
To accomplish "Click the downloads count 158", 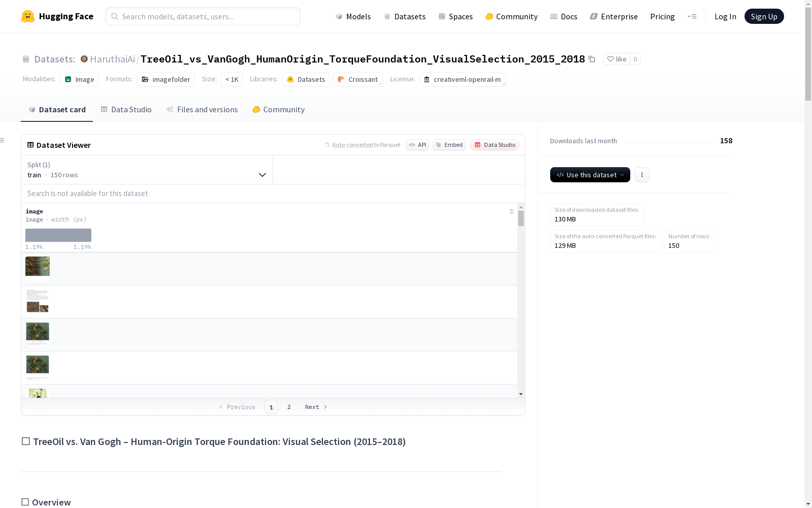I will coord(726,141).
